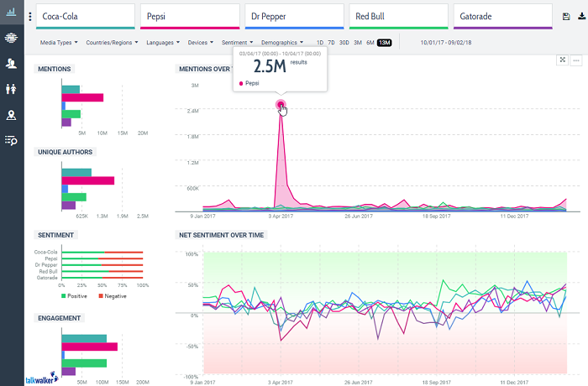Select the Coca-Cola topic tab
Screen dimensions: 588x386
coord(84,16)
